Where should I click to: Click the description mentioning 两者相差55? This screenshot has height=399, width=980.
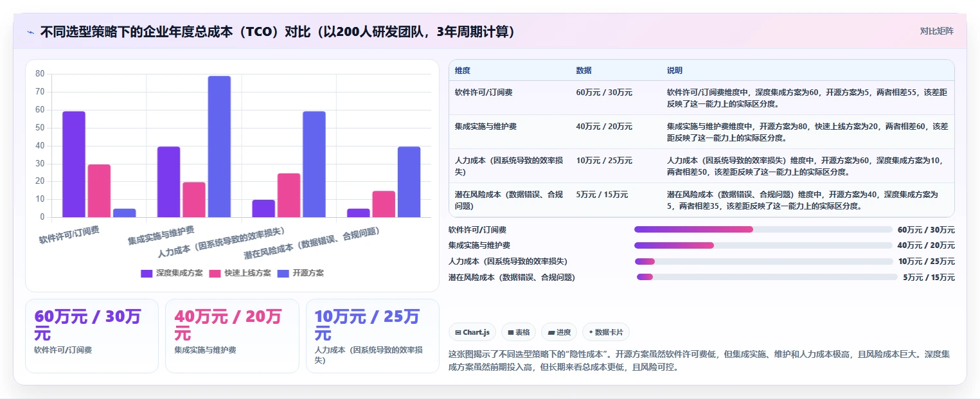(x=806, y=98)
